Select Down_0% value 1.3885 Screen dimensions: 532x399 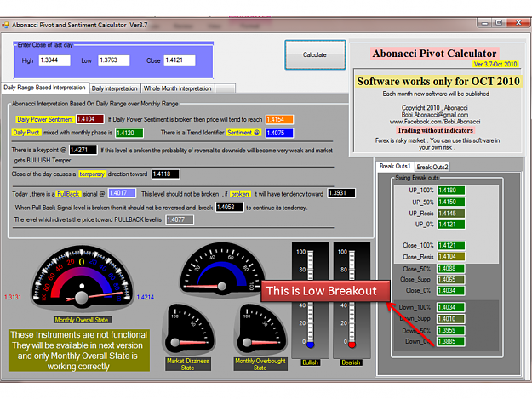[x=451, y=342]
